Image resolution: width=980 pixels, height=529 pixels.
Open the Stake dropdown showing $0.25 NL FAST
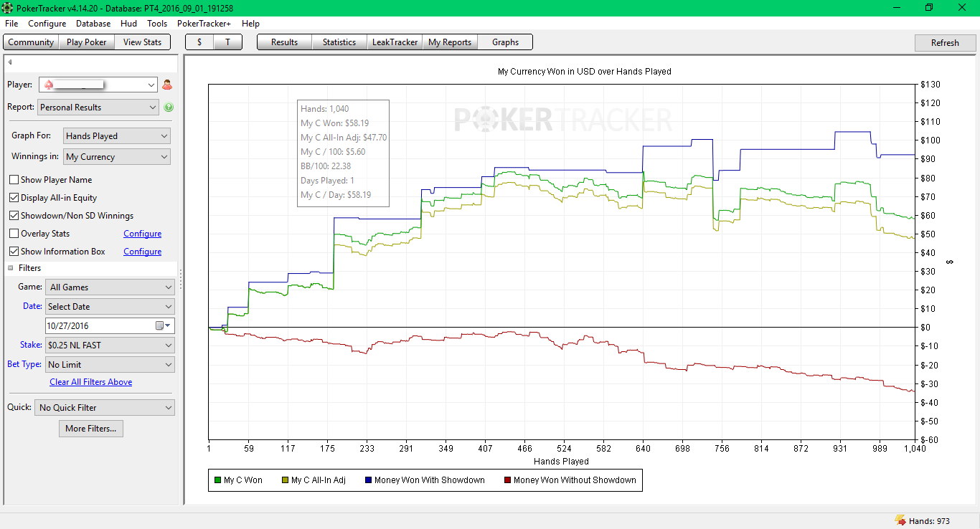[x=110, y=345]
